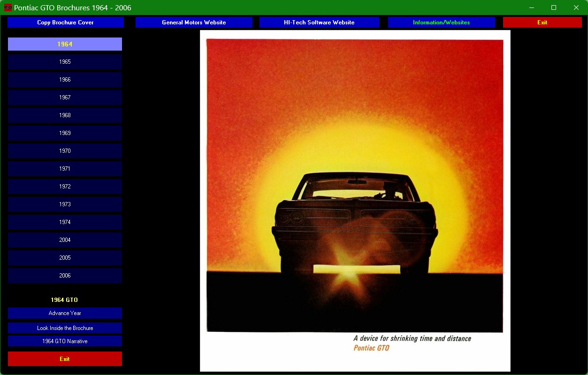
Task: Show the 1970 GTO brochure
Action: pos(65,151)
